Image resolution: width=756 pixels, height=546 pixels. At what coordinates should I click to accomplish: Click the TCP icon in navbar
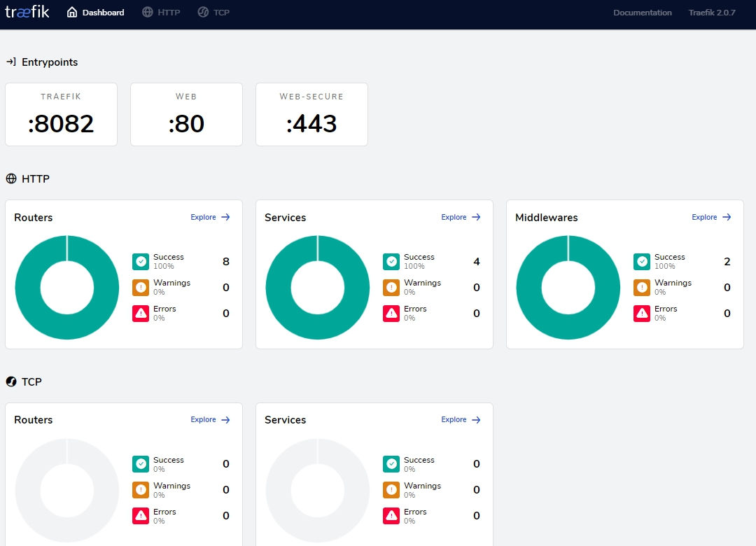pos(203,13)
